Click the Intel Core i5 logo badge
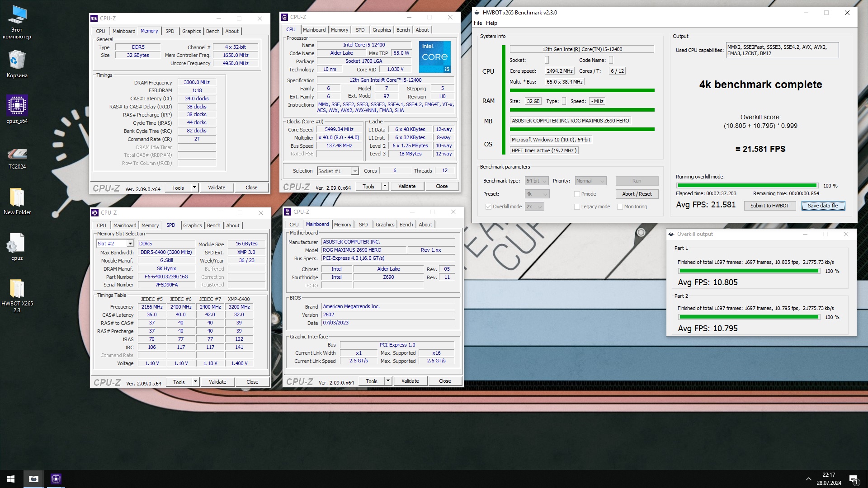Screen dimensions: 868x488 (x=434, y=57)
